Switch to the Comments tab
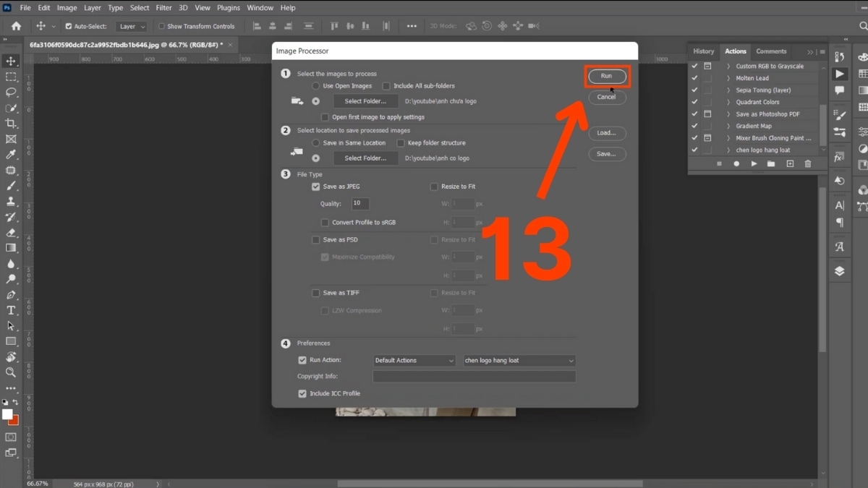This screenshot has height=488, width=868. [771, 51]
